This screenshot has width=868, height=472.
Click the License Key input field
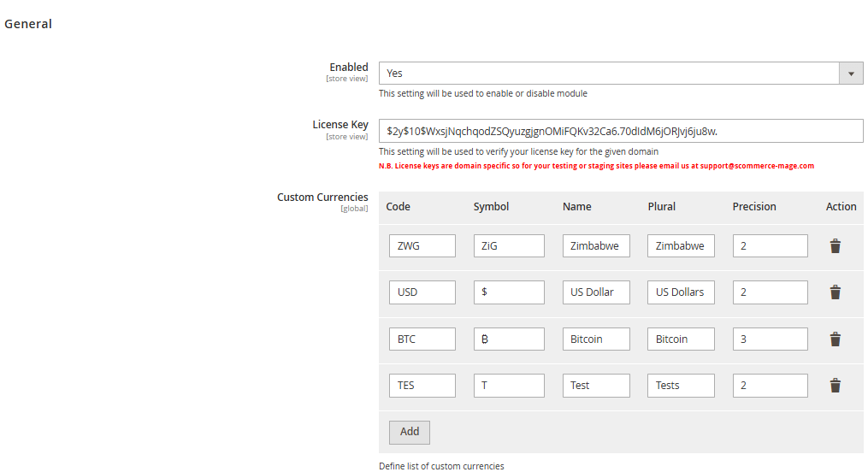pos(620,131)
